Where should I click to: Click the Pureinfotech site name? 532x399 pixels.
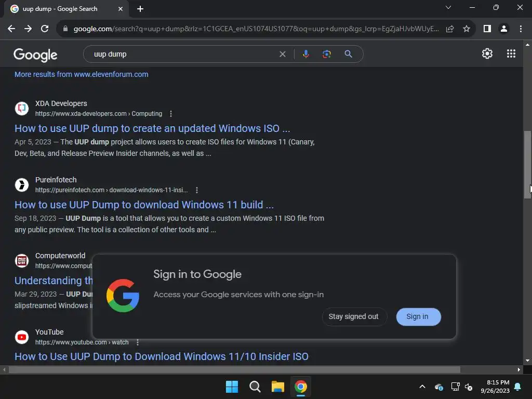56,180
